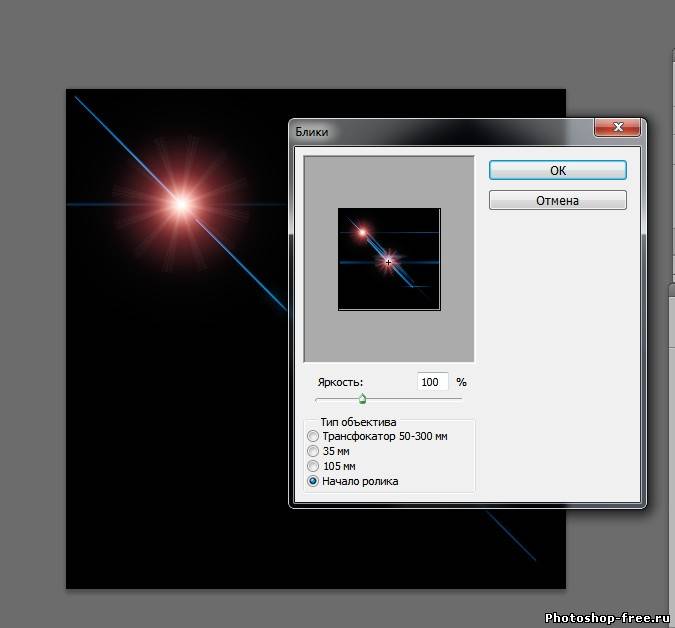Choose the 35 мм lens option
Image resolution: width=675 pixels, height=628 pixels.
pos(314,451)
